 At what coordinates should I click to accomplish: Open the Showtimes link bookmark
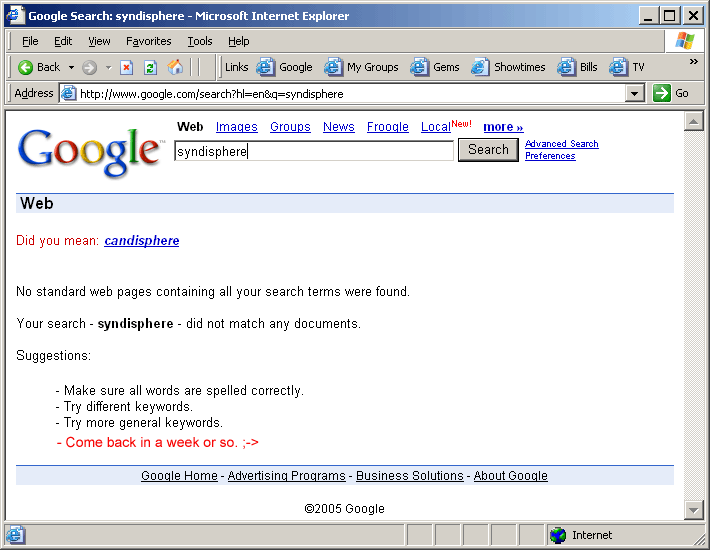[508, 67]
